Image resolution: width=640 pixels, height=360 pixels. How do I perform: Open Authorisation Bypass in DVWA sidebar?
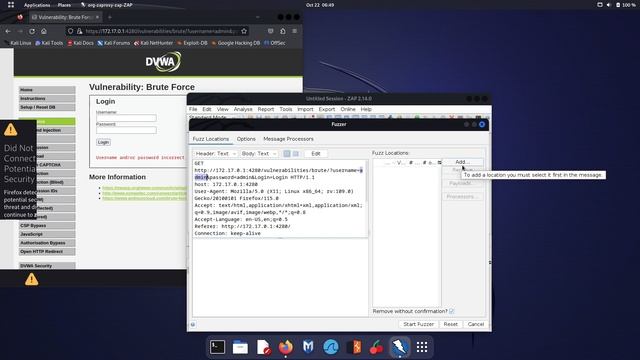[47, 243]
